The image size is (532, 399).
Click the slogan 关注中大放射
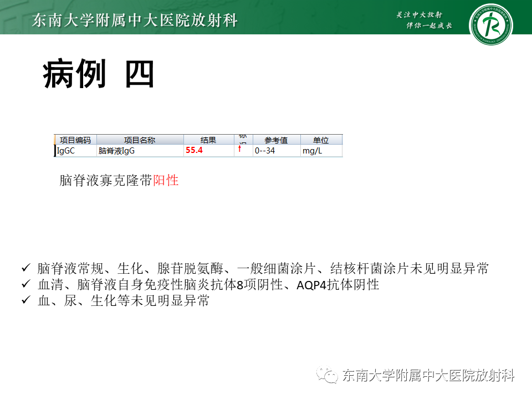coord(420,14)
